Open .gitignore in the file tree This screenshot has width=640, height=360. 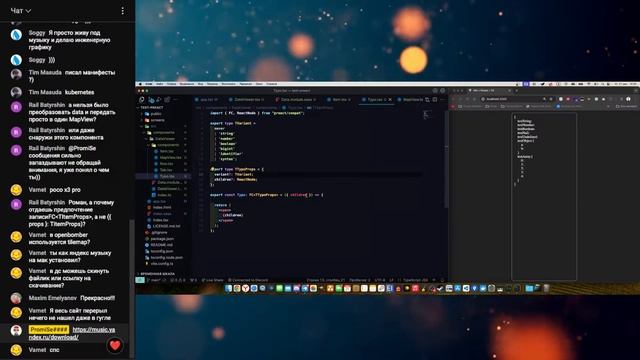tap(159, 232)
